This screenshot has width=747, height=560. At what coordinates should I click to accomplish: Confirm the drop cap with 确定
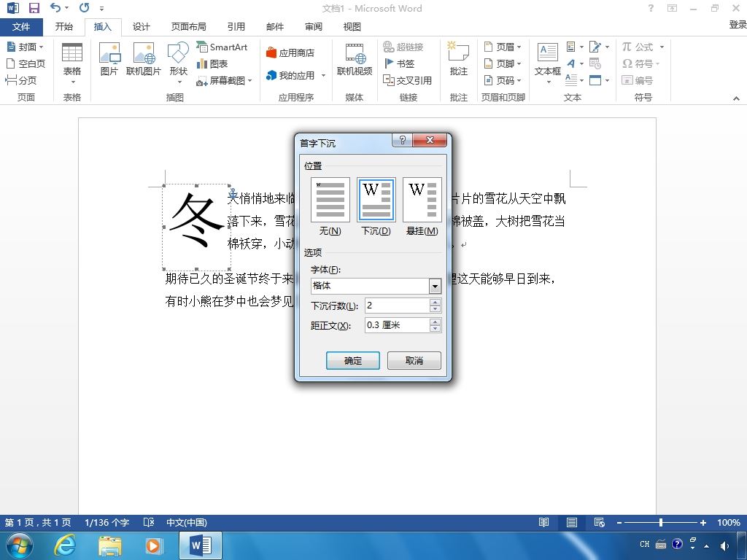pyautogui.click(x=353, y=360)
